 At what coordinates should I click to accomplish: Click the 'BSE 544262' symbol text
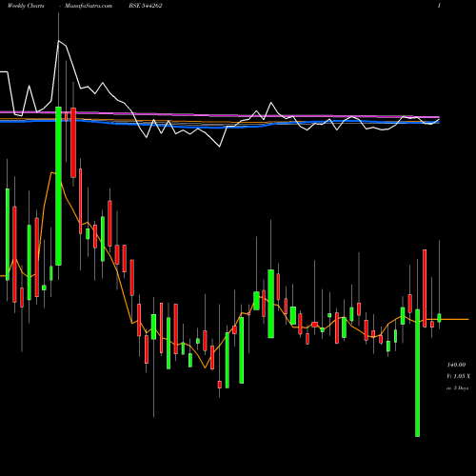(x=146, y=6)
